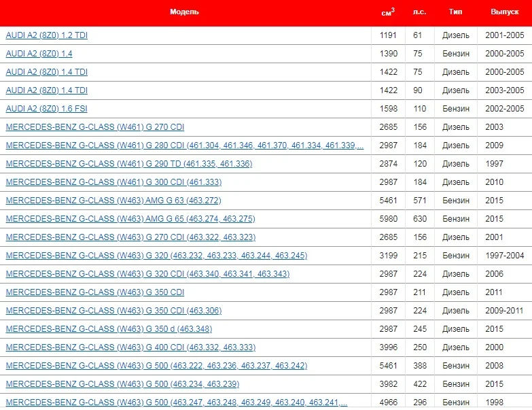
Task: Open the 90 hp AUDI A2 1.4 TDI link
Action: [46, 90]
